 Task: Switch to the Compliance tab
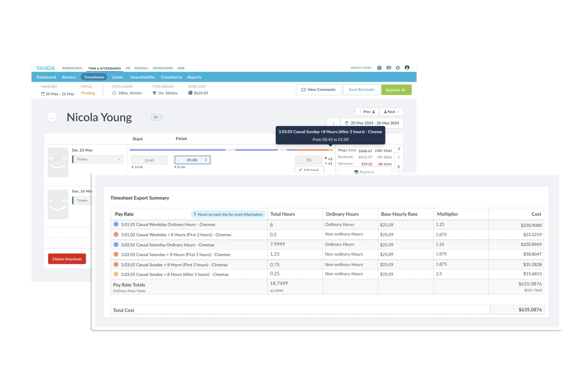[x=171, y=77]
